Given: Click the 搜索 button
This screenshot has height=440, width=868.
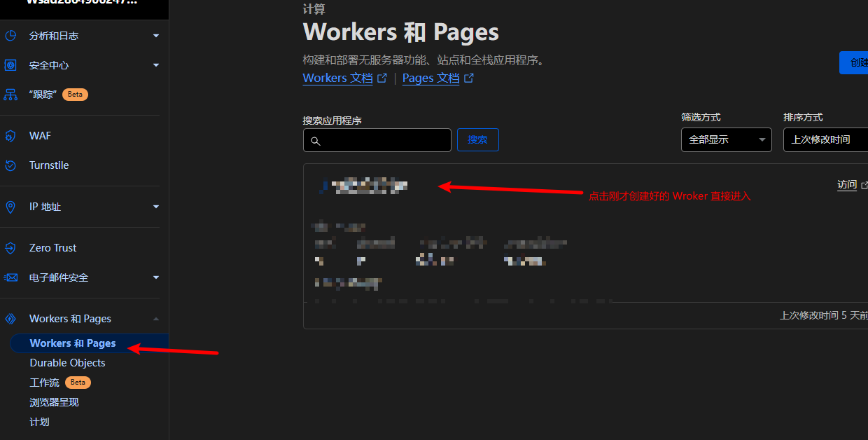Looking at the screenshot, I should [x=477, y=139].
